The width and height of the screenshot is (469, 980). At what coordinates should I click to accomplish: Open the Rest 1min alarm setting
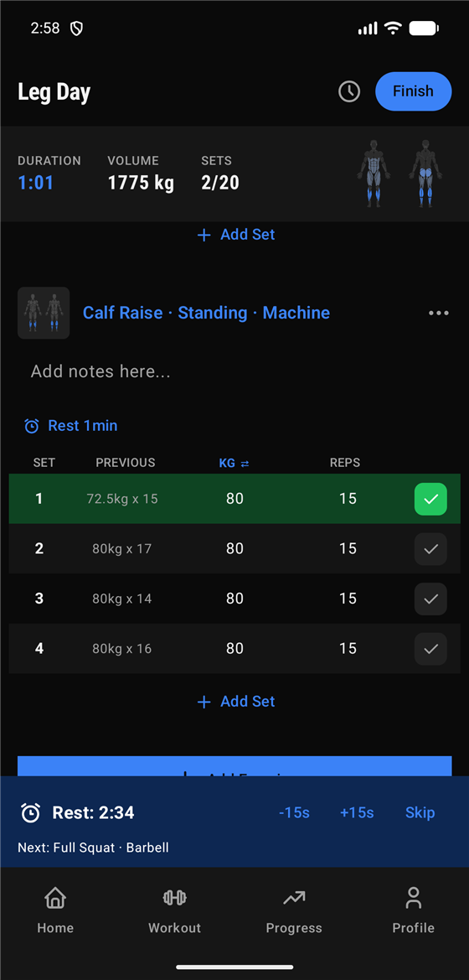(x=70, y=426)
